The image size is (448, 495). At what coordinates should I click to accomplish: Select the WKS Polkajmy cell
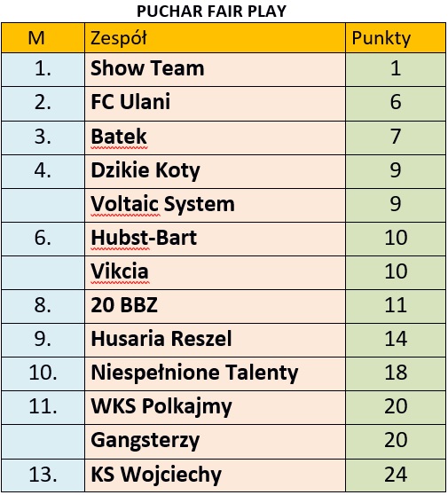(215, 407)
